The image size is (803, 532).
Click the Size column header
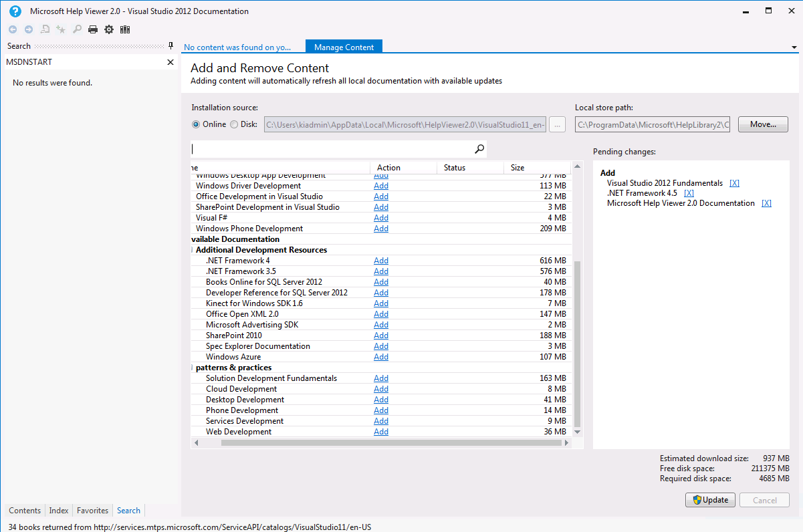click(x=518, y=168)
